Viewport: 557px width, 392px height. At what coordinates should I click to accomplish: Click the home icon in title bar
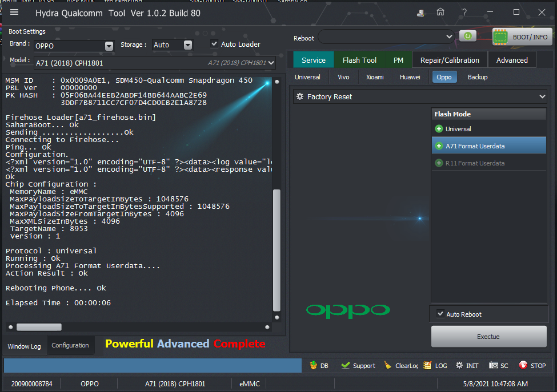(x=440, y=13)
